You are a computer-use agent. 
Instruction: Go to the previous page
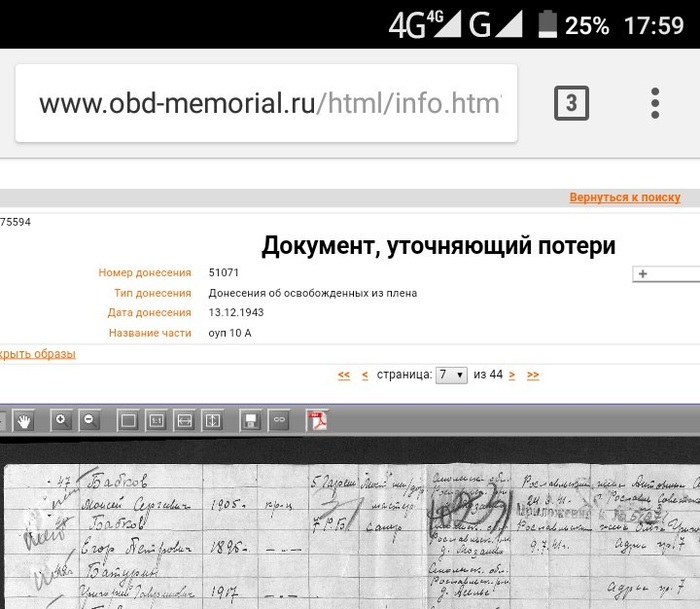coord(365,375)
